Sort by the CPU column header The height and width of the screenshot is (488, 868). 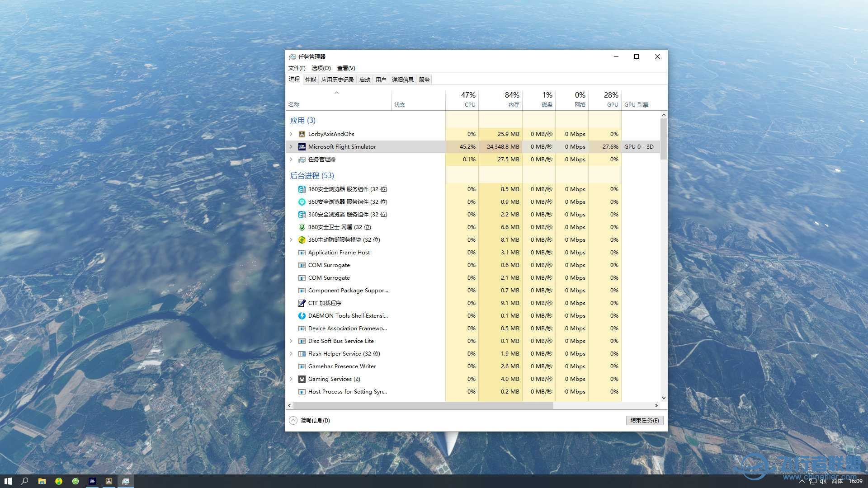pyautogui.click(x=462, y=100)
